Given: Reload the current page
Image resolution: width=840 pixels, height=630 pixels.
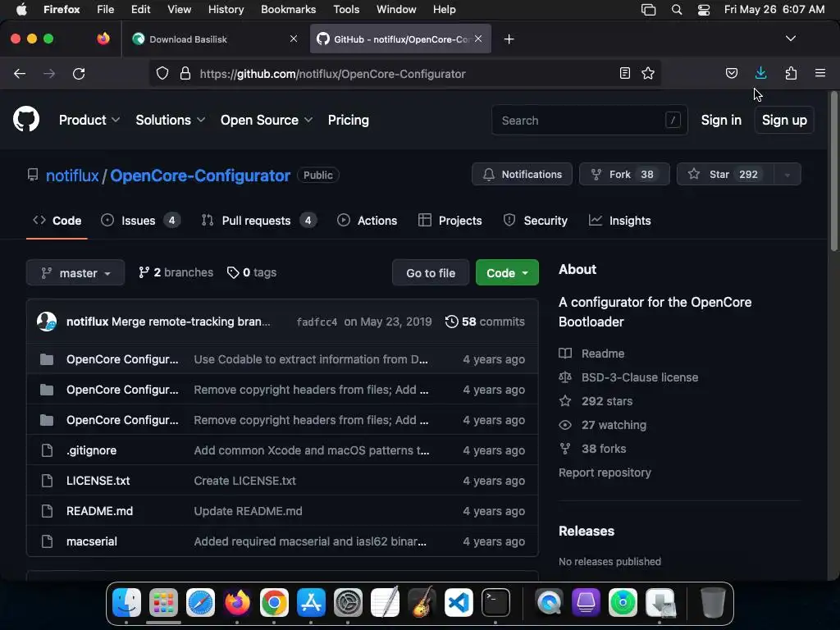Looking at the screenshot, I should (x=79, y=73).
